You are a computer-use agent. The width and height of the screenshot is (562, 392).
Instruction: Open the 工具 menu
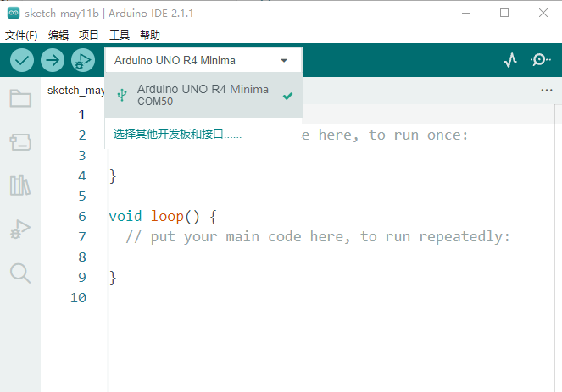click(x=119, y=35)
